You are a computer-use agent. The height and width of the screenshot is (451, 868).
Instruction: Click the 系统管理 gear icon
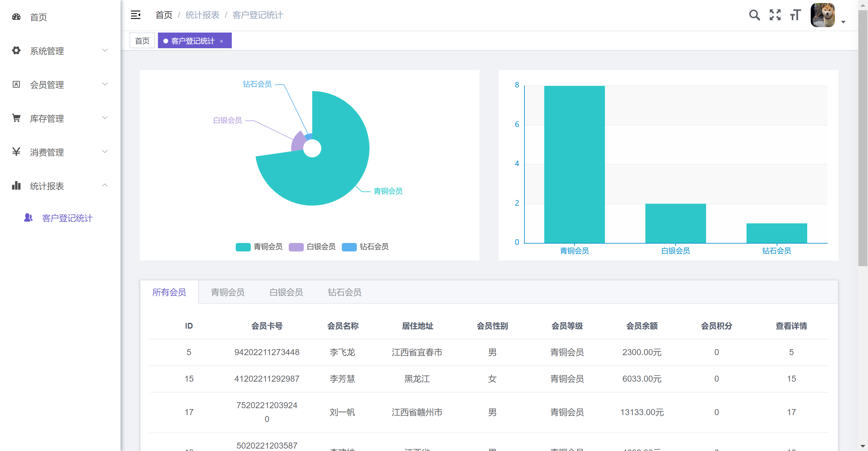coord(16,51)
